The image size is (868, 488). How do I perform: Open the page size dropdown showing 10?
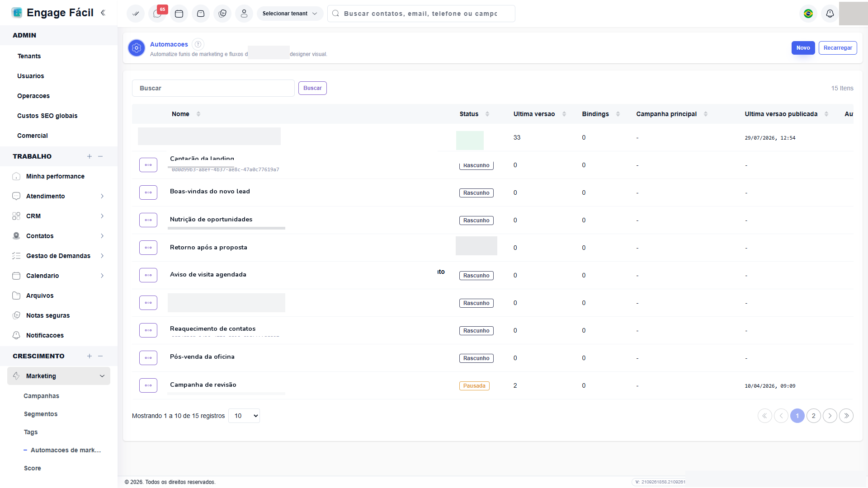[x=244, y=416]
